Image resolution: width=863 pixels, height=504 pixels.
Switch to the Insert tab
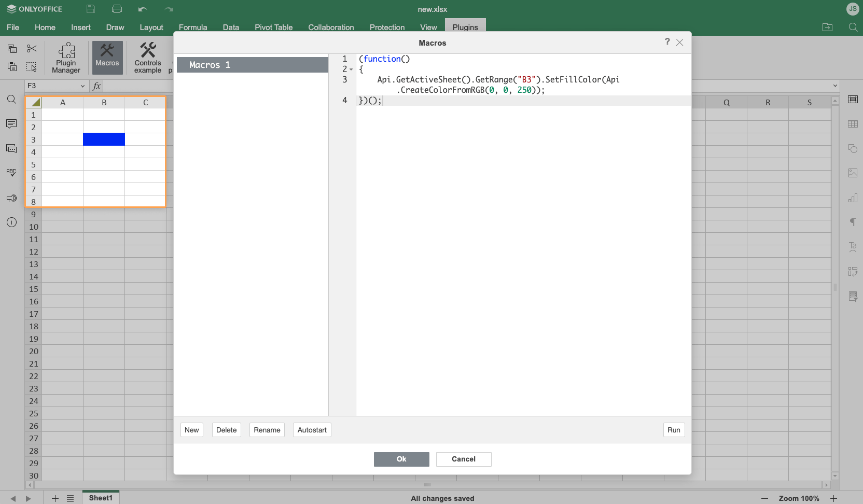(81, 27)
